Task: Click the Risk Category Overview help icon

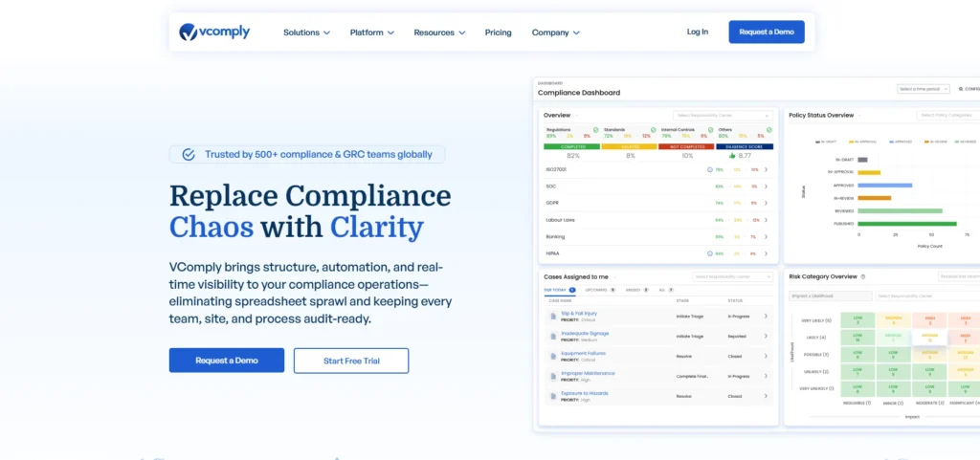Action: click(863, 276)
